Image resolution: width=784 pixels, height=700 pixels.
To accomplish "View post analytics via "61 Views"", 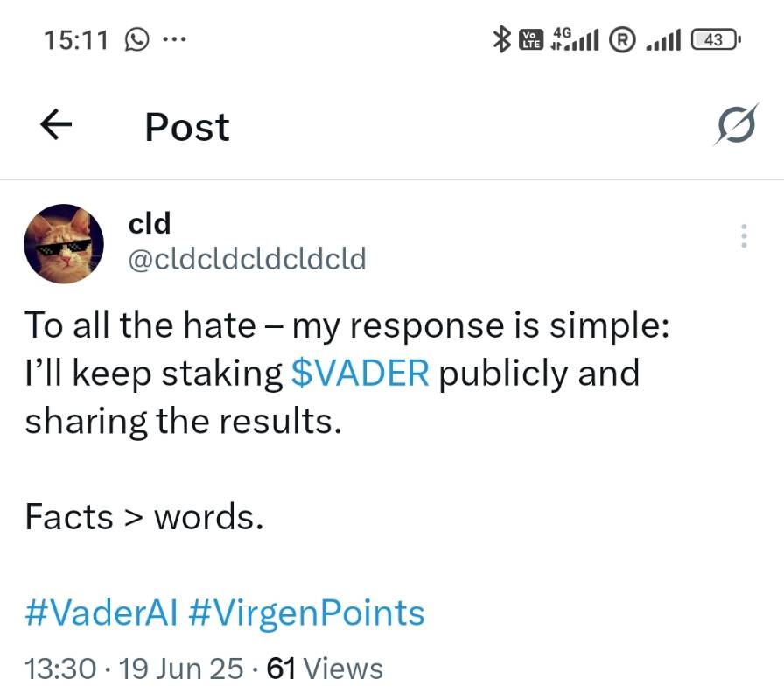I will pyautogui.click(x=325, y=668).
